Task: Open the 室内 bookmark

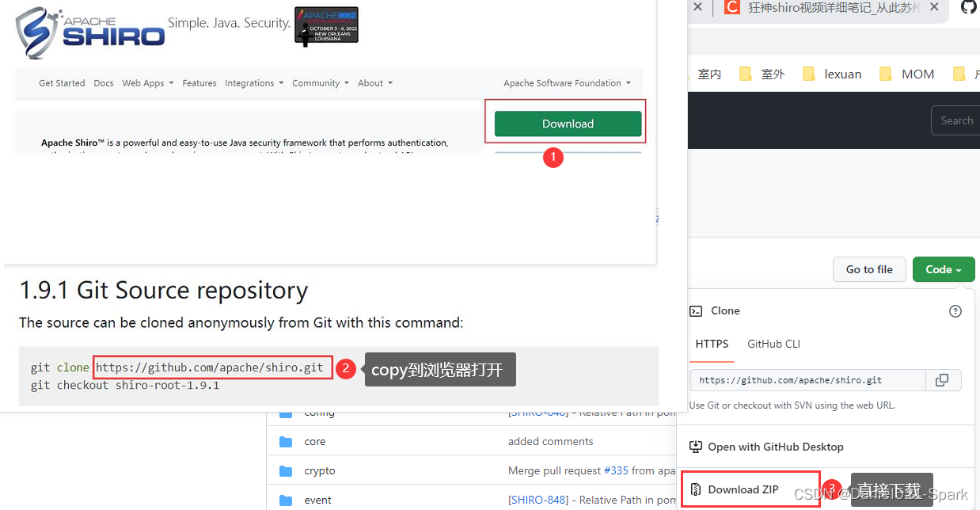Action: tap(709, 74)
